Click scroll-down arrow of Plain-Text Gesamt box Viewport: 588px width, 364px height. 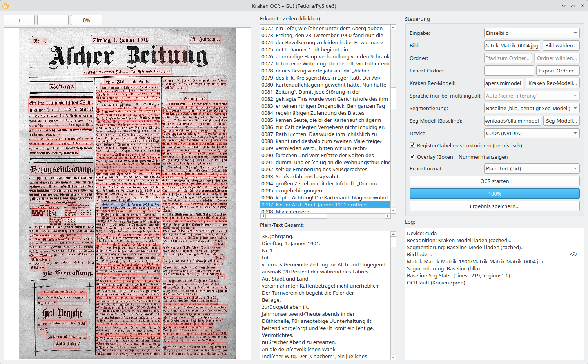[x=393, y=357]
